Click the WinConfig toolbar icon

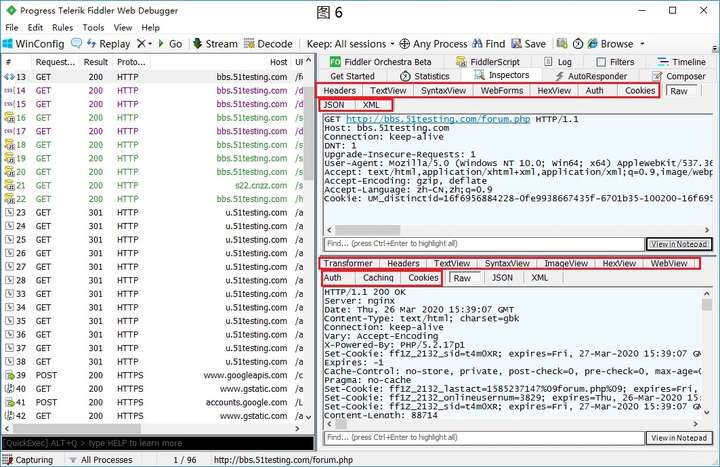coord(35,44)
